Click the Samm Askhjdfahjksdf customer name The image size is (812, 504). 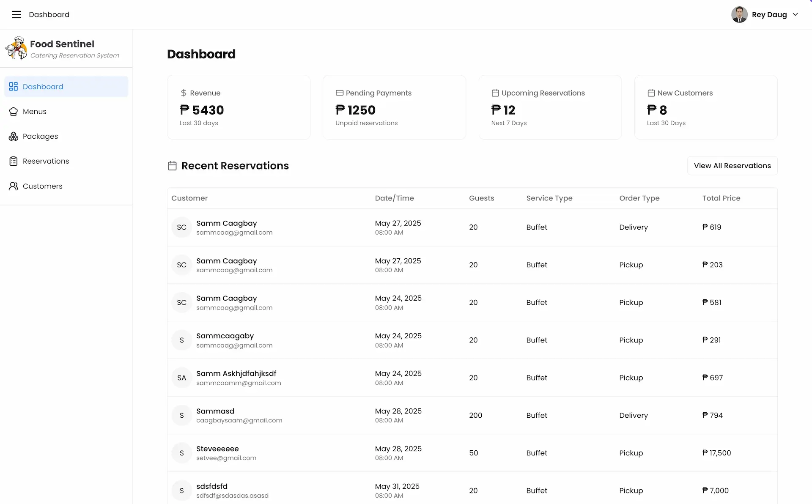pyautogui.click(x=236, y=373)
